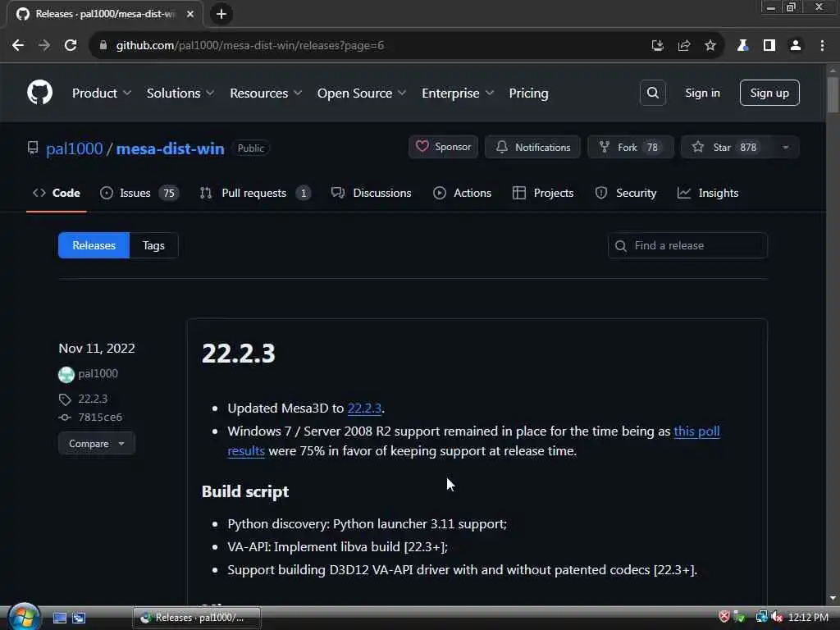Image resolution: width=840 pixels, height=630 pixels.
Task: Expand the Solutions menu
Action: [180, 94]
